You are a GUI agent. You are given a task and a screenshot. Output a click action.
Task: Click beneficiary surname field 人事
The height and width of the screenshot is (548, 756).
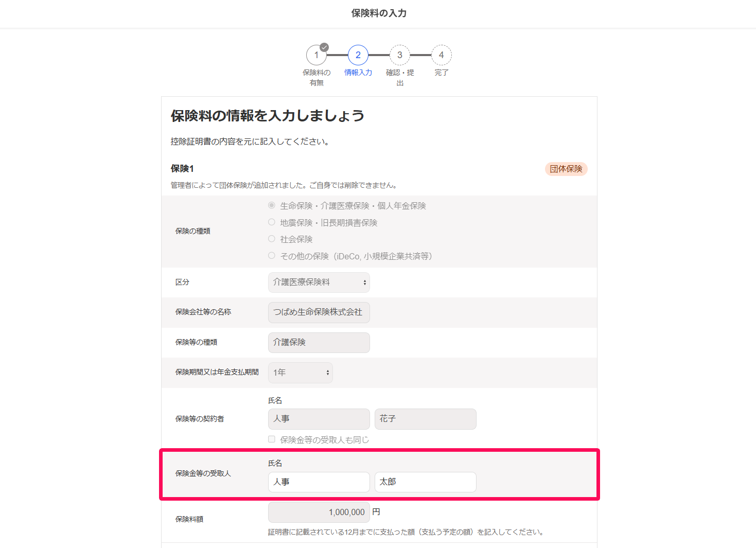[319, 482]
